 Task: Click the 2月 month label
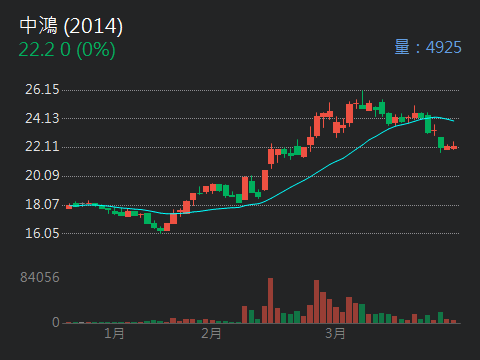(211, 333)
